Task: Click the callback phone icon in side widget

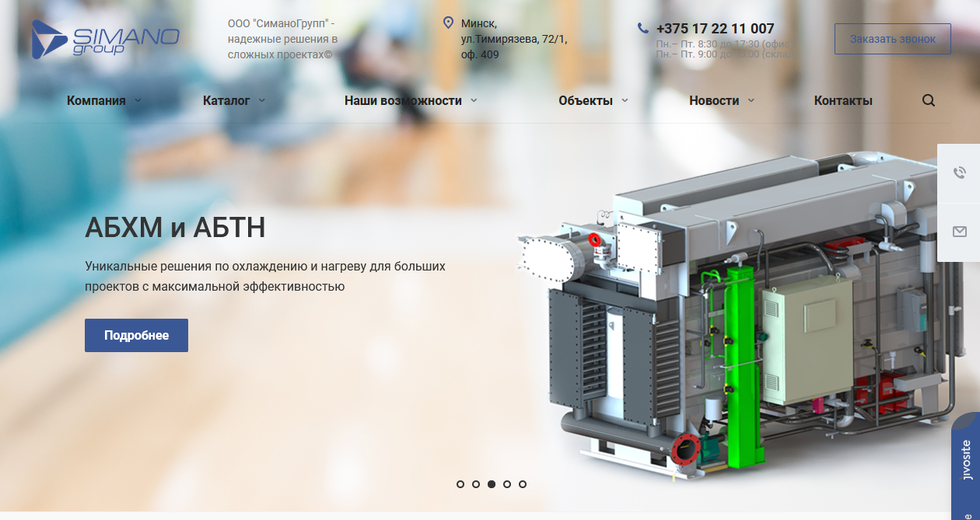Action: (x=959, y=173)
